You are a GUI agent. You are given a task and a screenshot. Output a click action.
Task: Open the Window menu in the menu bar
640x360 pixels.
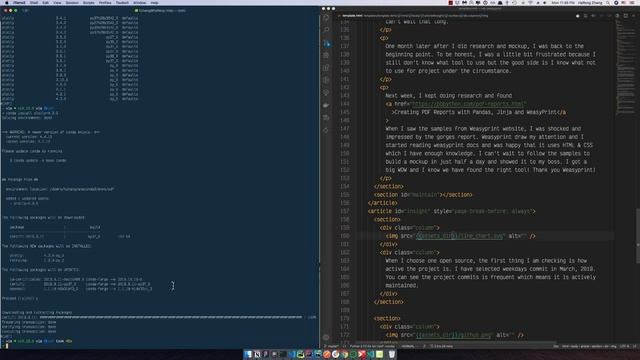point(140,2)
